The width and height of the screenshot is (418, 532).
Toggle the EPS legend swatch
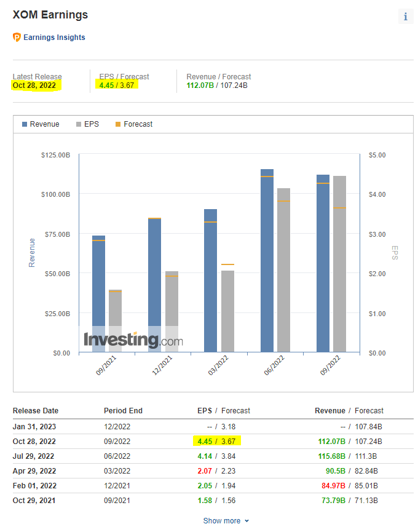point(79,124)
